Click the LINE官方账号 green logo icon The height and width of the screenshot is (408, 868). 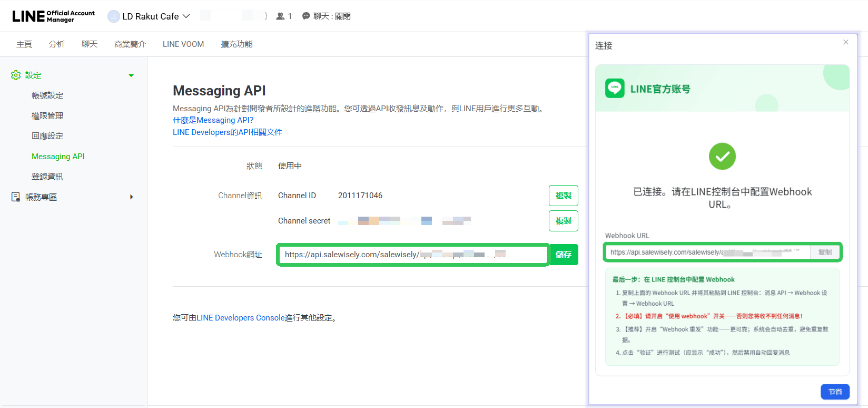615,88
